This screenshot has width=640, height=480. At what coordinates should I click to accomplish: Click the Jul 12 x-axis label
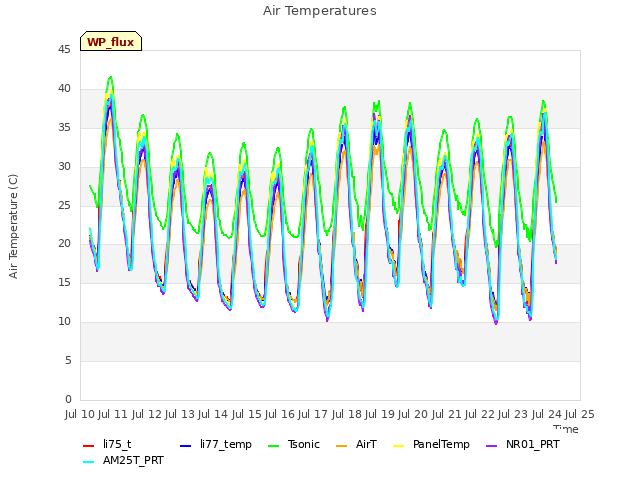[146, 415]
